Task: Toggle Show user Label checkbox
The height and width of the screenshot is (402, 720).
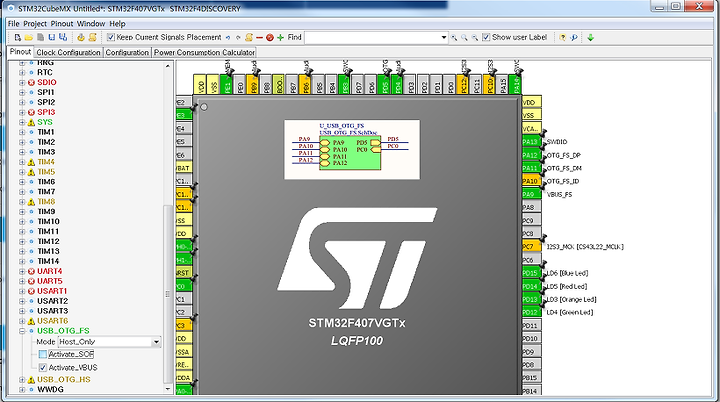Action: 486,37
